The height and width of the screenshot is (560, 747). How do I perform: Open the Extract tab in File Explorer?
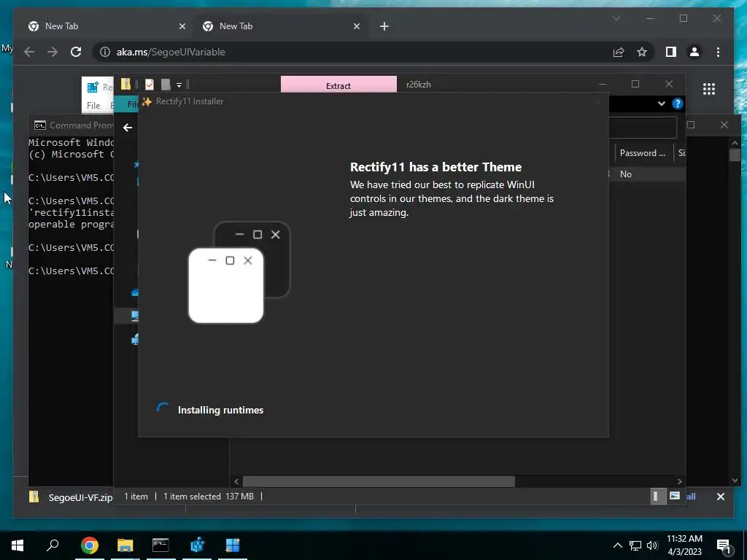pos(338,85)
